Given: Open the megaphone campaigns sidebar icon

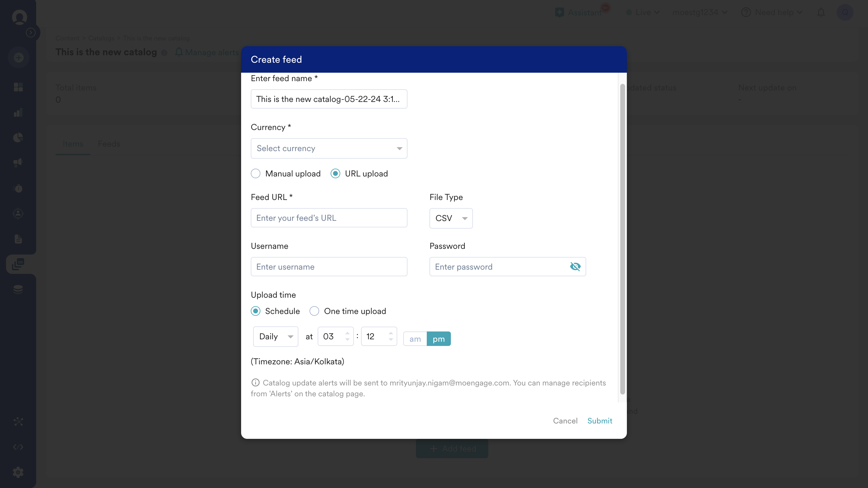Looking at the screenshot, I should pyautogui.click(x=18, y=163).
